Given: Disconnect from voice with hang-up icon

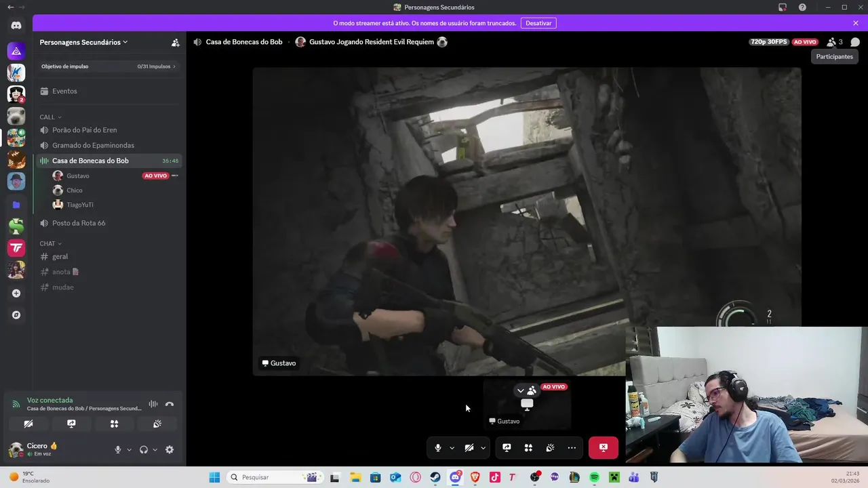Looking at the screenshot, I should coord(170,404).
